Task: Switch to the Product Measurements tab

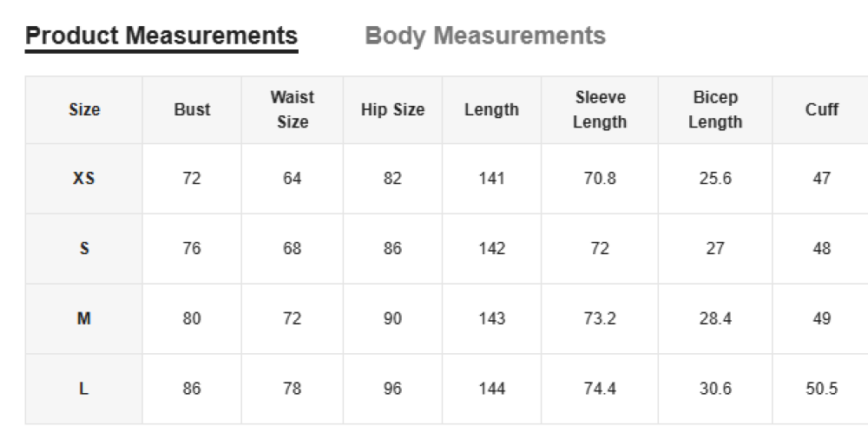Action: click(x=161, y=36)
